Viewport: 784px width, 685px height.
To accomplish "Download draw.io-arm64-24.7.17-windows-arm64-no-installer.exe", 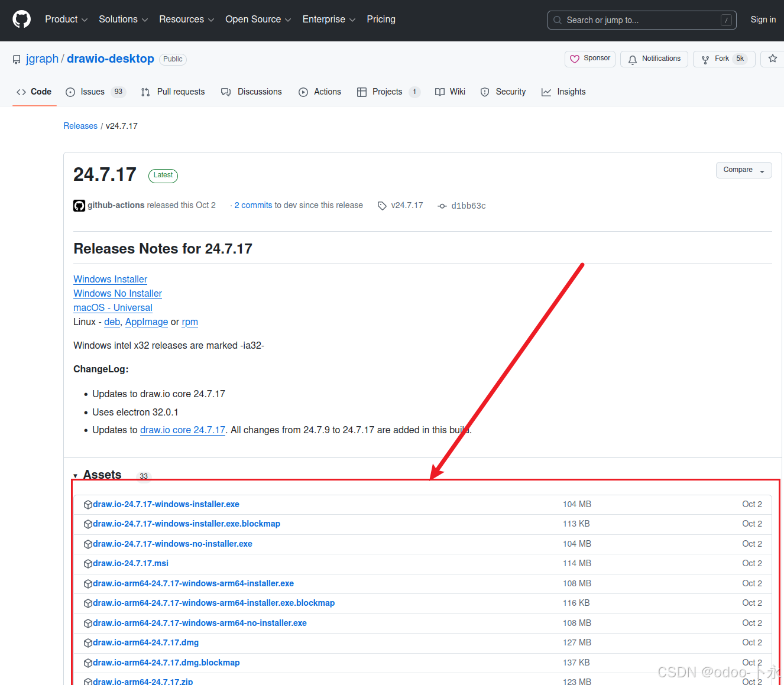I will (x=200, y=623).
